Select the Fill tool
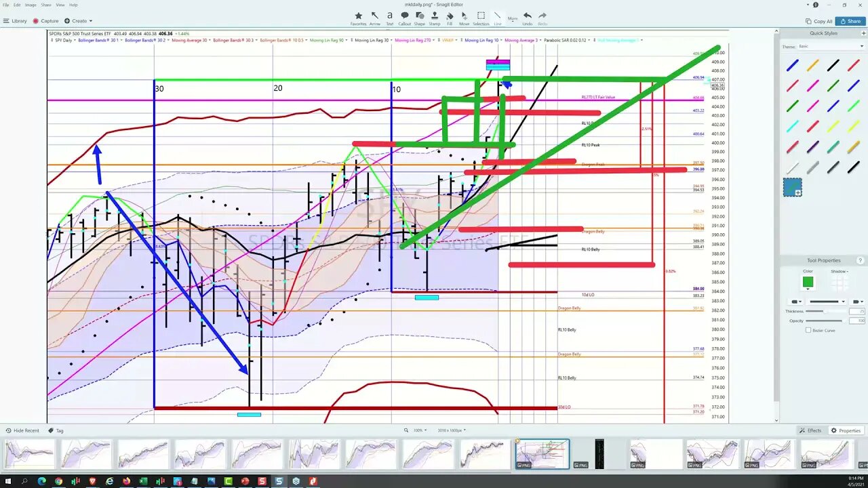This screenshot has width=868, height=488. [450, 18]
